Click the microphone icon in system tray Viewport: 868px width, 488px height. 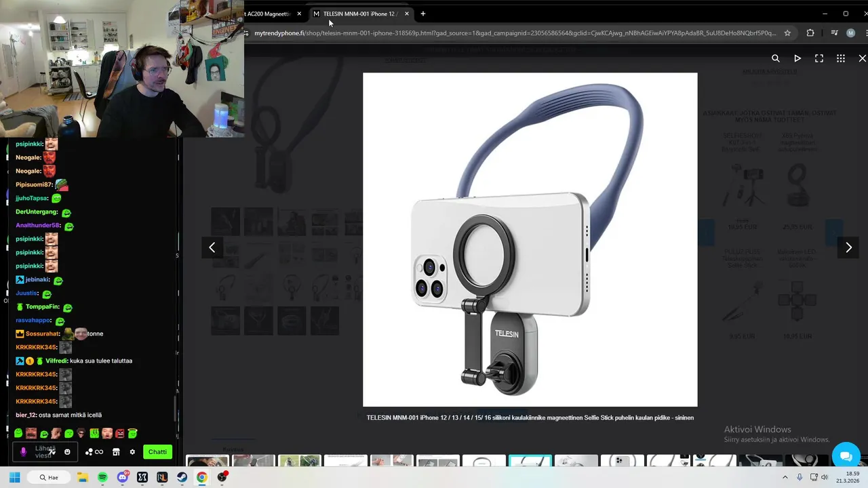pyautogui.click(x=800, y=477)
